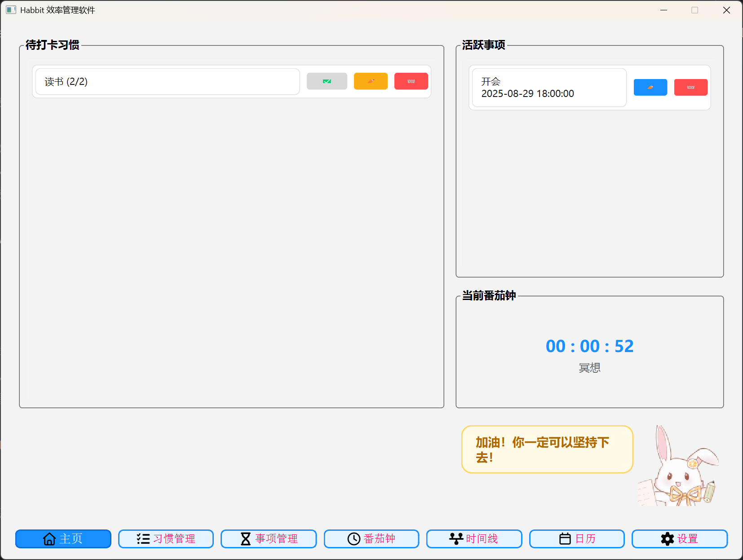This screenshot has width=743, height=560.
Task: Delete the 开会 active event
Action: [690, 87]
